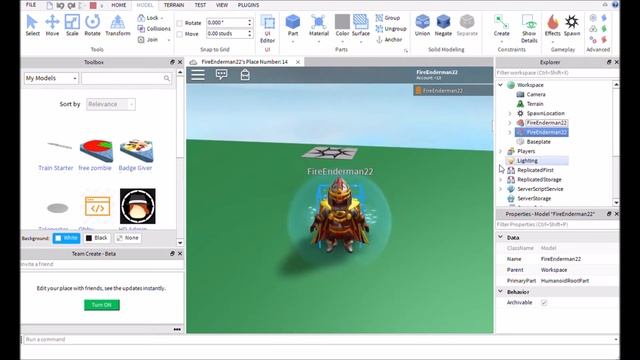Click the Filter Properties field
This screenshot has width=640, height=360.
pos(558,224)
